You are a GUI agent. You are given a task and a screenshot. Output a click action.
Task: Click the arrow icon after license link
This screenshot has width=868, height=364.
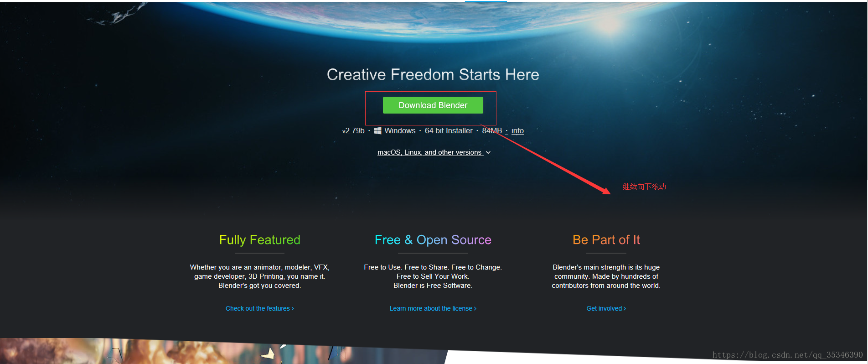[x=475, y=309]
